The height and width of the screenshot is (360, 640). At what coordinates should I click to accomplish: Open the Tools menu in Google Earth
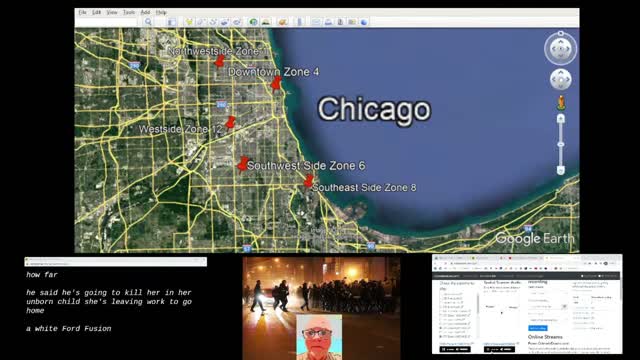click(x=129, y=12)
